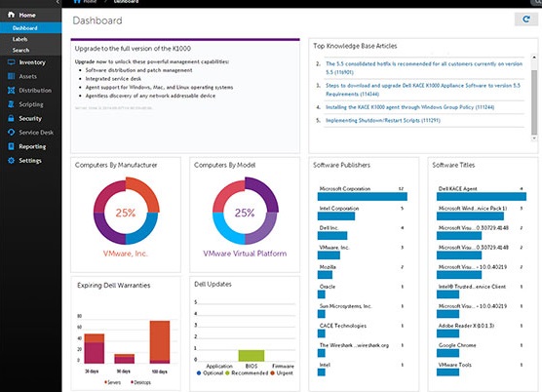Click the VMware Tools software title
Screen dimensions: 542x392
point(455,365)
